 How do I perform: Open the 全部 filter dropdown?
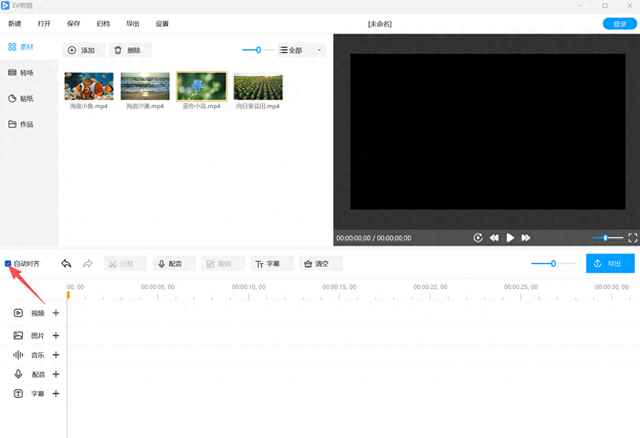[x=301, y=49]
